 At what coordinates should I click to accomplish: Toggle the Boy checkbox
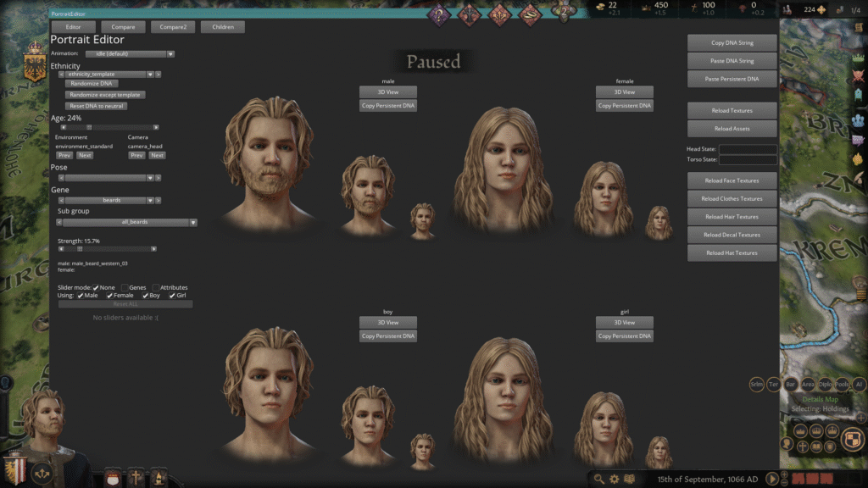click(x=145, y=295)
